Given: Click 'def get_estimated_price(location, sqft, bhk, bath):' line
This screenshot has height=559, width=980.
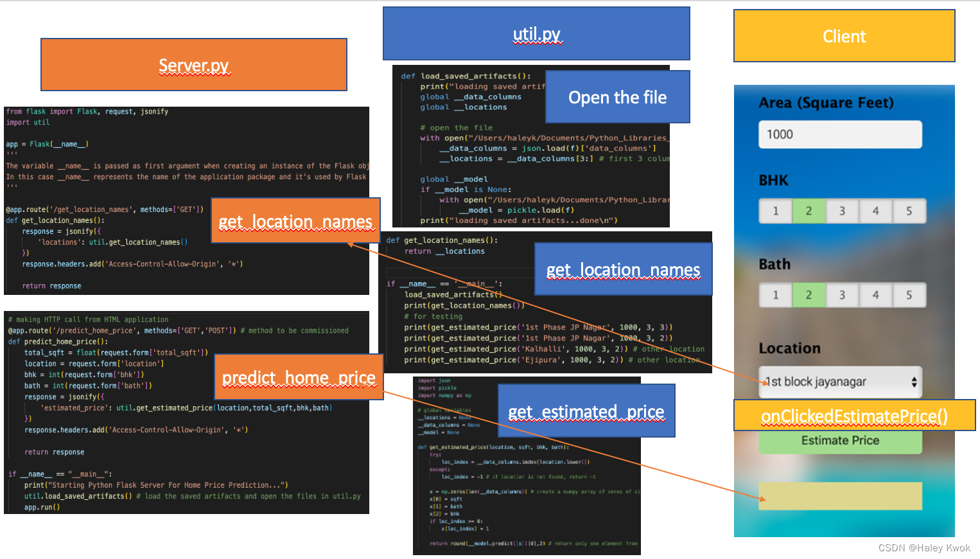Looking at the screenshot, I should [493, 447].
